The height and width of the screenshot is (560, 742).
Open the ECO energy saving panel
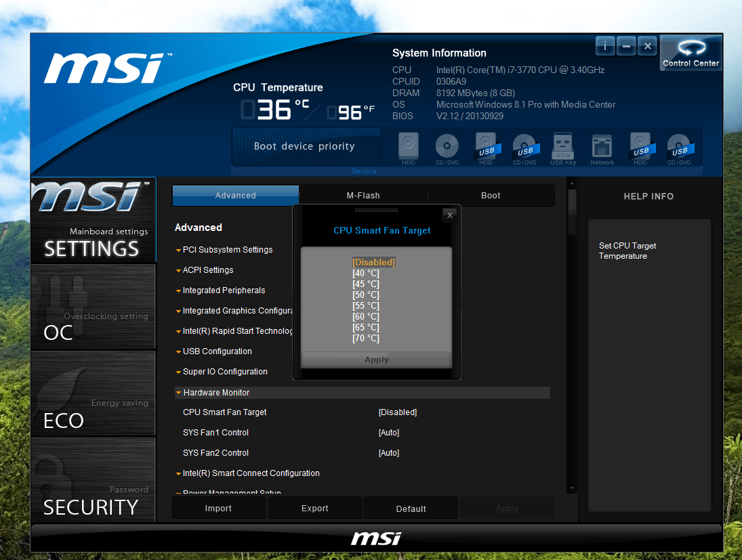[94, 393]
